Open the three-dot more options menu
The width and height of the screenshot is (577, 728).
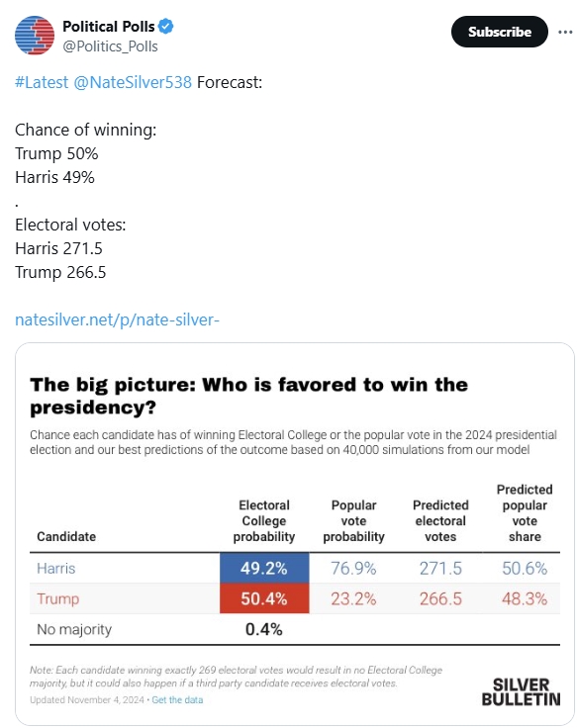click(565, 32)
